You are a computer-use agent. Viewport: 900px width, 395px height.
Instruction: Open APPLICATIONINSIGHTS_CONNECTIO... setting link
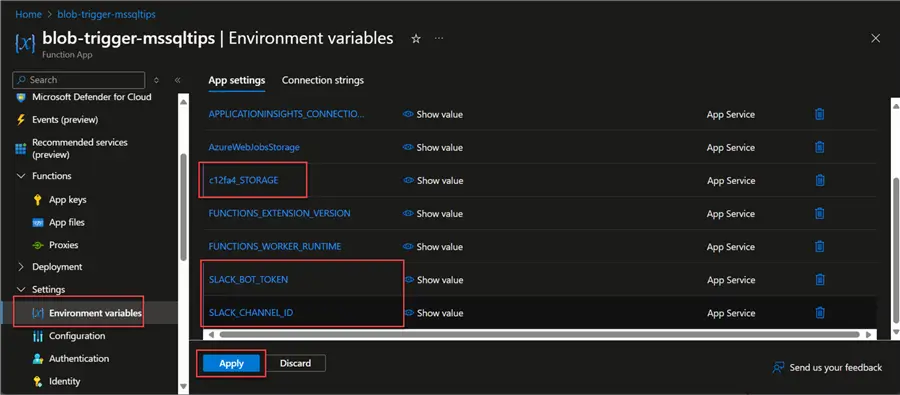286,114
